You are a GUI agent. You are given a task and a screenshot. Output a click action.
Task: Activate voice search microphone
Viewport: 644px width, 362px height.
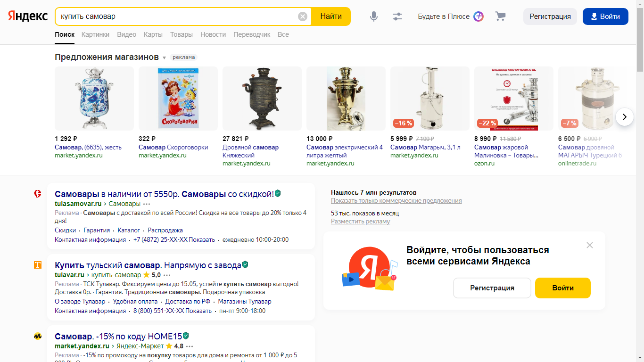pos(374,16)
